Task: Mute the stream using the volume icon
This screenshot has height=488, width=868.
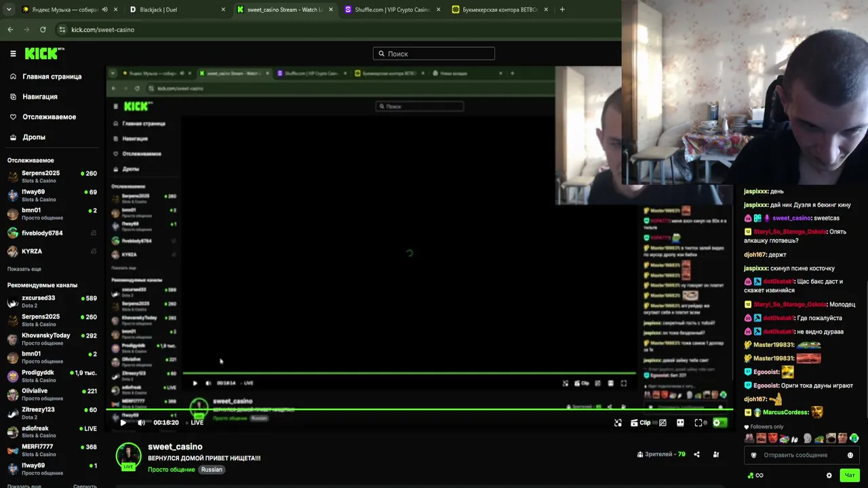Action: pyautogui.click(x=141, y=423)
